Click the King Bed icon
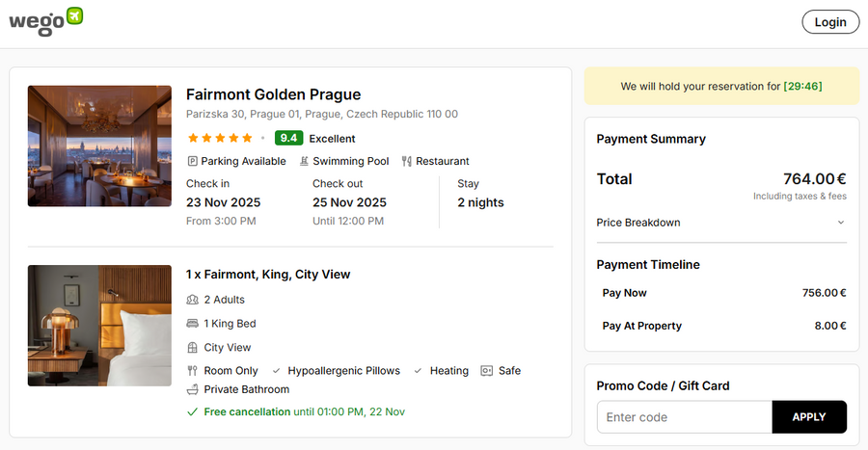868x450 pixels. point(193,324)
